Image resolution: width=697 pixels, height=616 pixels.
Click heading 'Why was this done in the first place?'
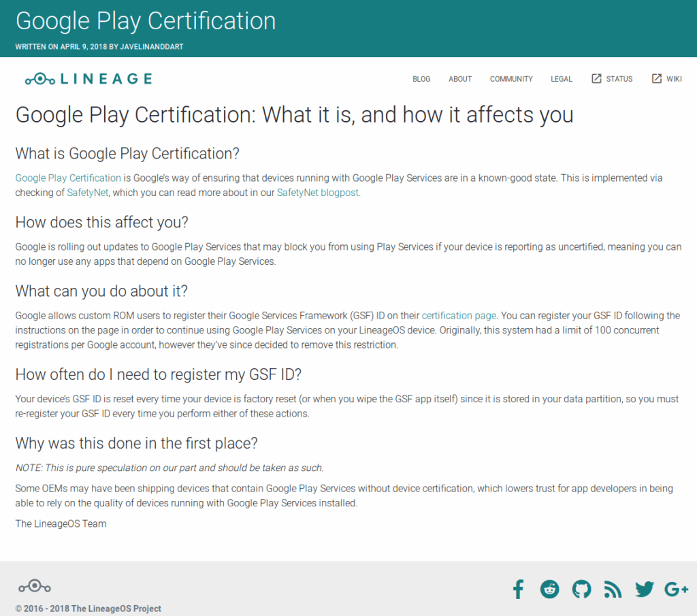pos(136,444)
